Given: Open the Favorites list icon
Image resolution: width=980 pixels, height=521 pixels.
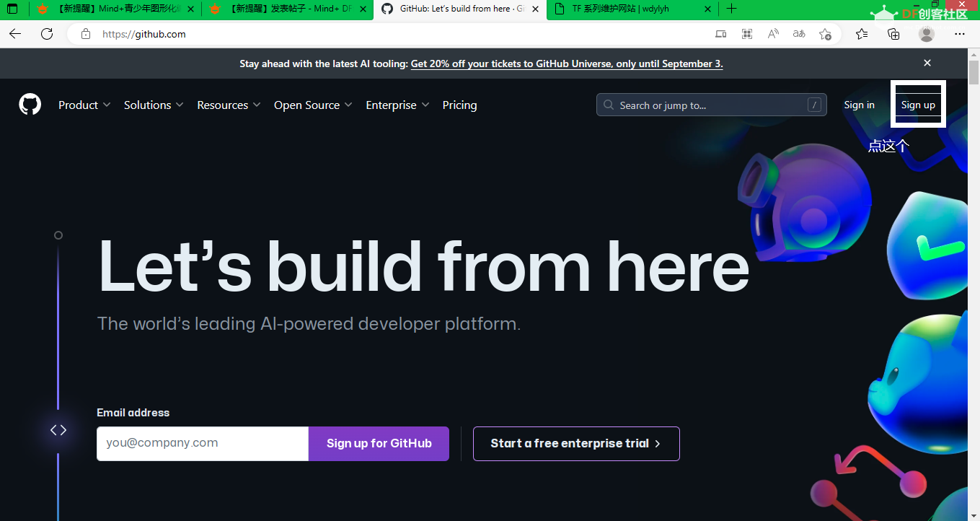Looking at the screenshot, I should 862,34.
